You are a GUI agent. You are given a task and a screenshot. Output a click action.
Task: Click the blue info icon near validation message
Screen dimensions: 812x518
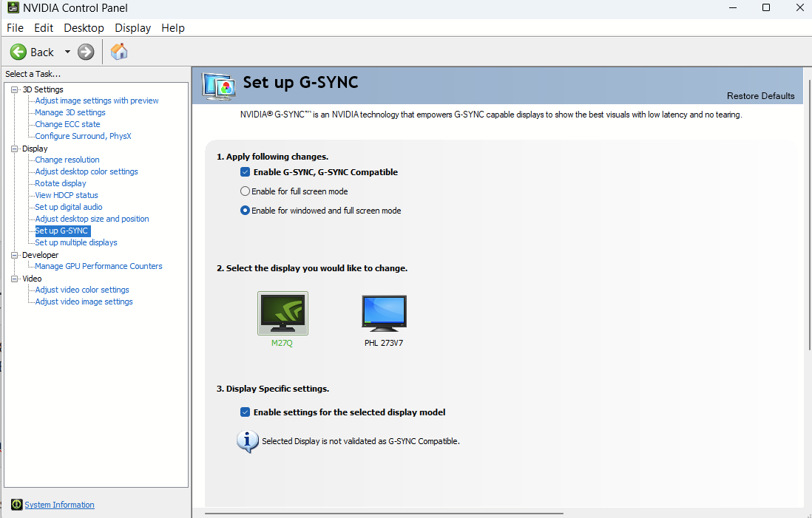(x=247, y=440)
